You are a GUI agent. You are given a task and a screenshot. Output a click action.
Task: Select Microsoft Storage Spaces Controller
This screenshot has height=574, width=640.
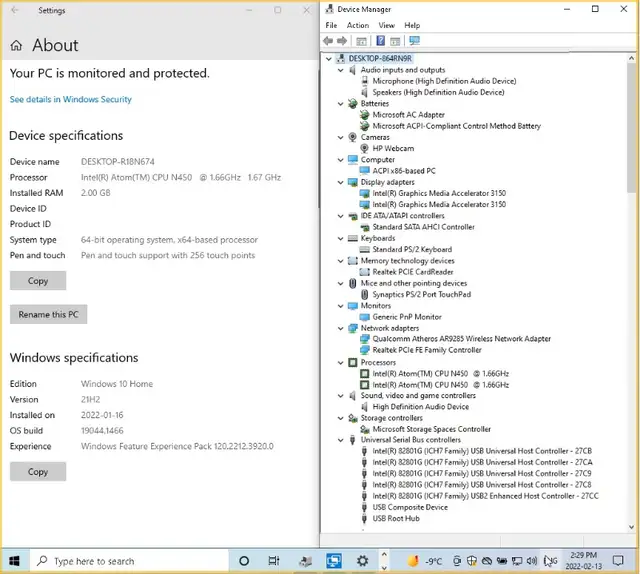point(431,429)
